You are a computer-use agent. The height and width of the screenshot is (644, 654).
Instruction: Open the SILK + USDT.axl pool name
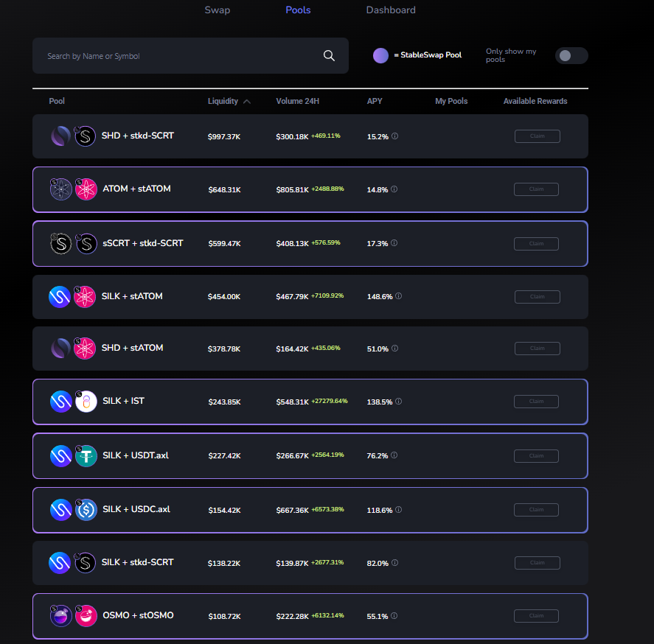coord(136,455)
